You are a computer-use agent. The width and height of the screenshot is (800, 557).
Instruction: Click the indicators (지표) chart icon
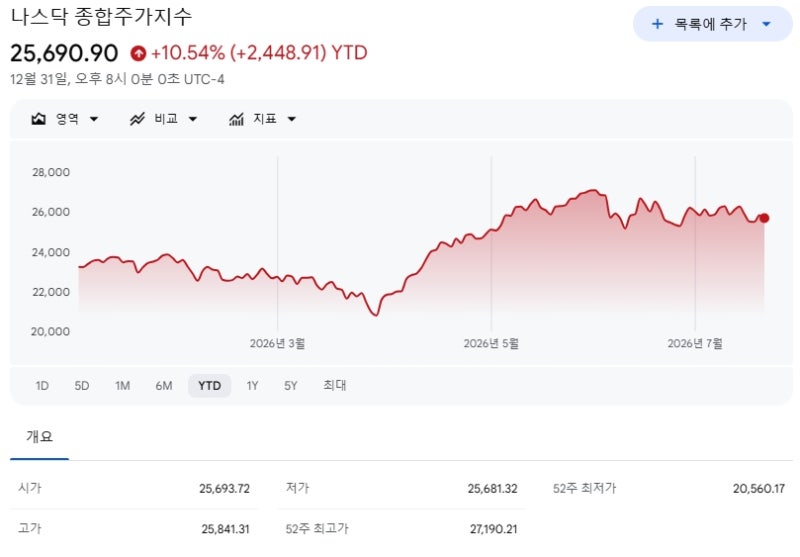(236, 119)
